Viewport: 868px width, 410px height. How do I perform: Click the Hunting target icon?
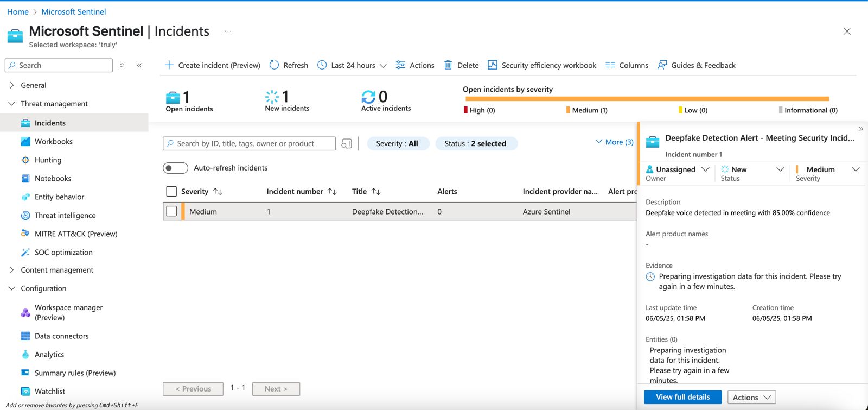(25, 160)
